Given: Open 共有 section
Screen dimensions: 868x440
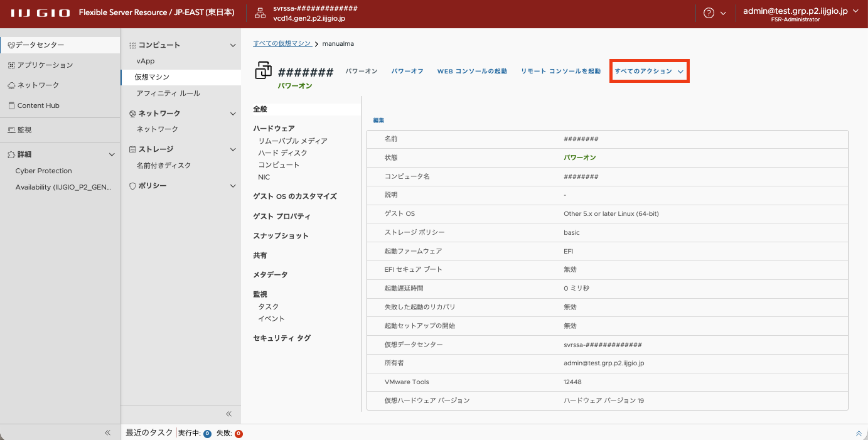Looking at the screenshot, I should (x=260, y=255).
